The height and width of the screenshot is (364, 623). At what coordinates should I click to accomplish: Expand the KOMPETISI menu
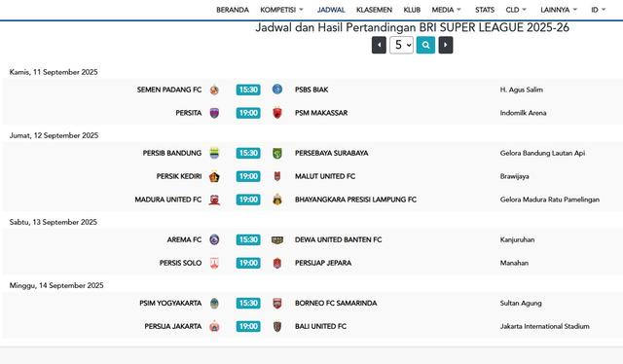[281, 10]
